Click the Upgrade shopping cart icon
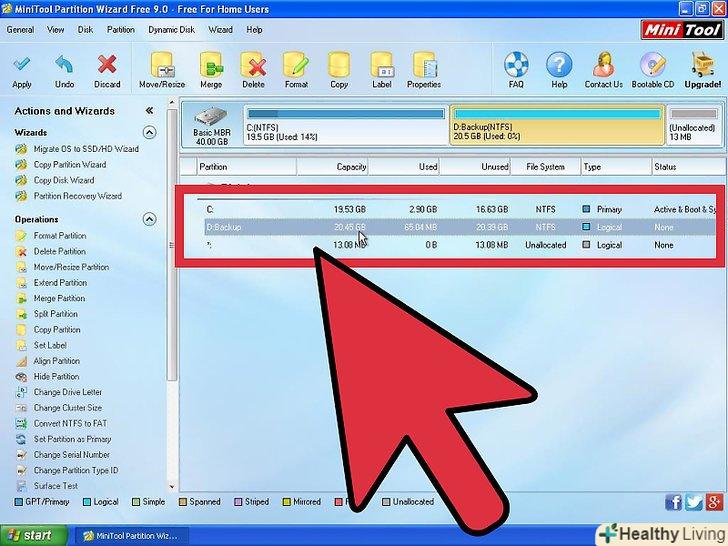The image size is (728, 546). [x=702, y=65]
